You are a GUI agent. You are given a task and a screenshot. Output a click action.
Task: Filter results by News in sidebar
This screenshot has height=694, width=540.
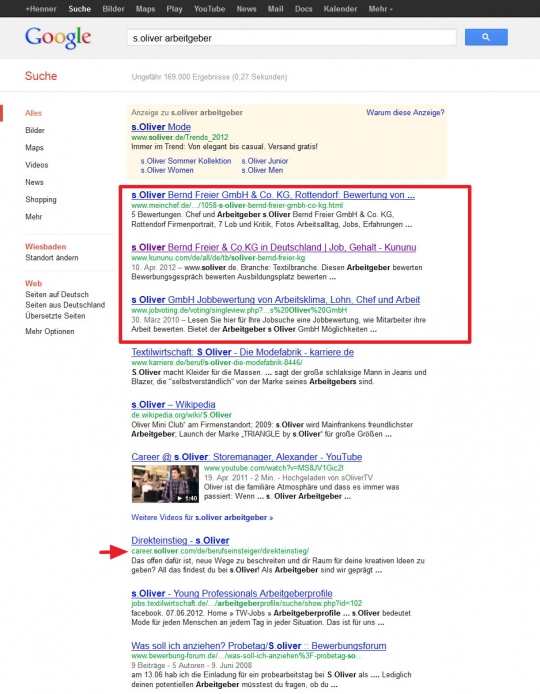pyautogui.click(x=35, y=182)
